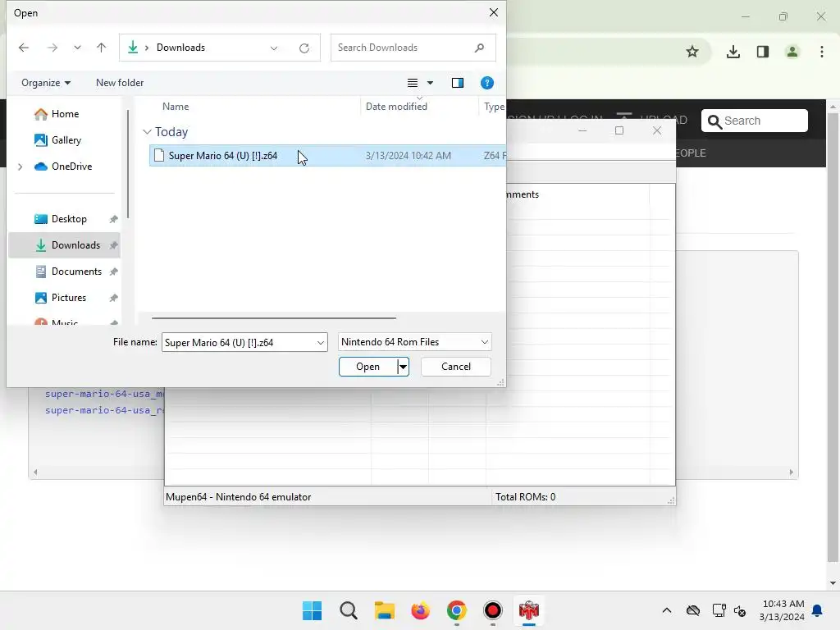Screen dimensions: 840x630
Task: Open view options dropdown arrow
Action: tap(430, 83)
